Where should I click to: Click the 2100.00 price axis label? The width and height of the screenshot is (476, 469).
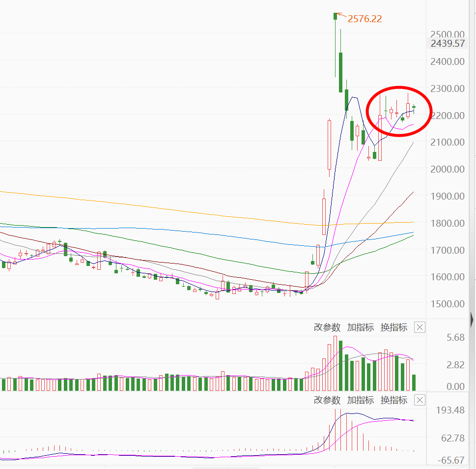(448, 142)
